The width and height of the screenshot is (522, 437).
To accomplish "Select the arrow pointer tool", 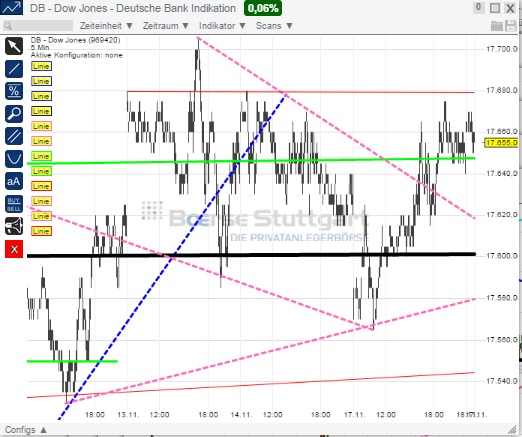I will point(14,46).
